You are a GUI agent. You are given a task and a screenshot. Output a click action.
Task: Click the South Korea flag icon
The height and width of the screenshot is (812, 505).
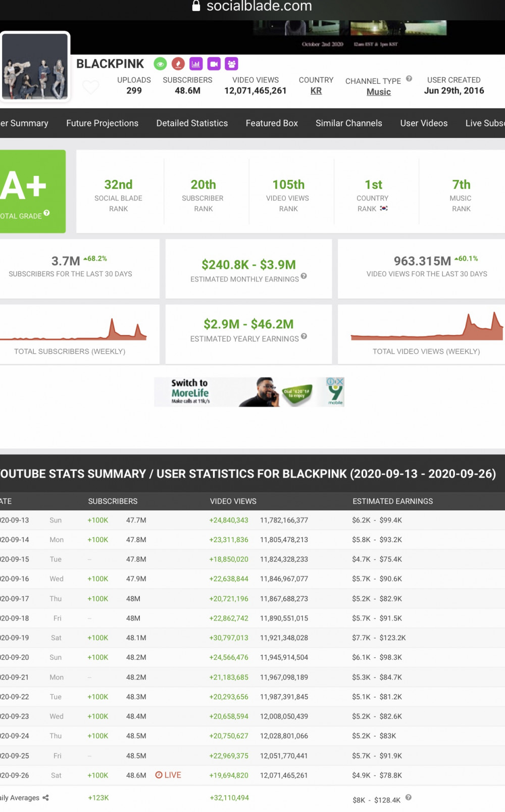click(x=384, y=208)
